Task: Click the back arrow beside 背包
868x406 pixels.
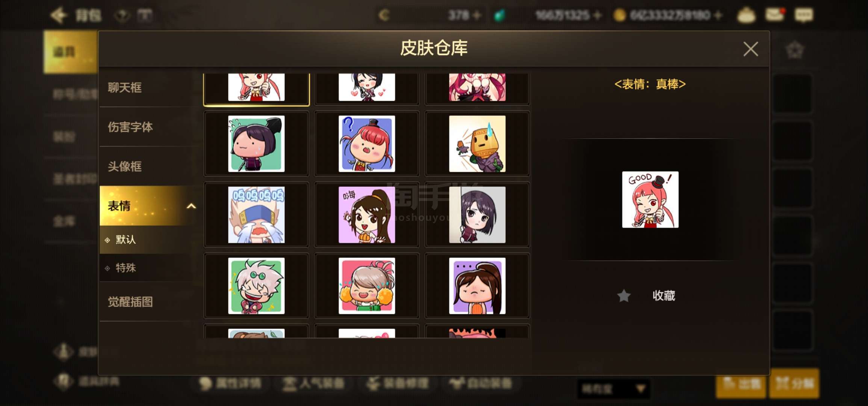Action: pos(59,15)
